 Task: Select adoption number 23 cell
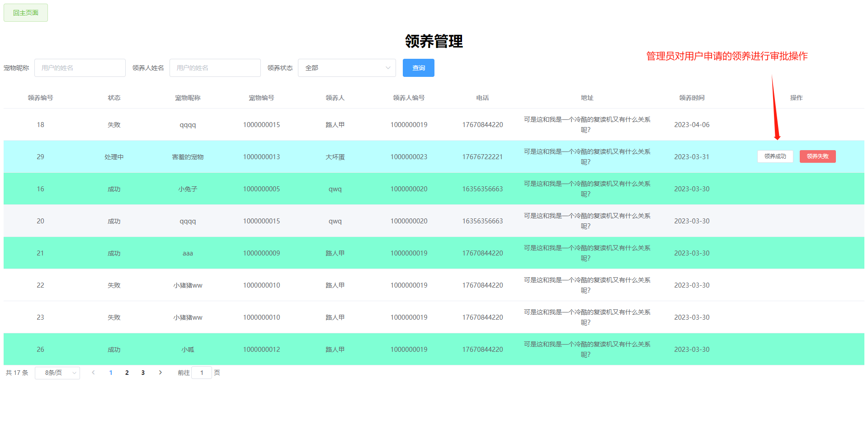40,317
